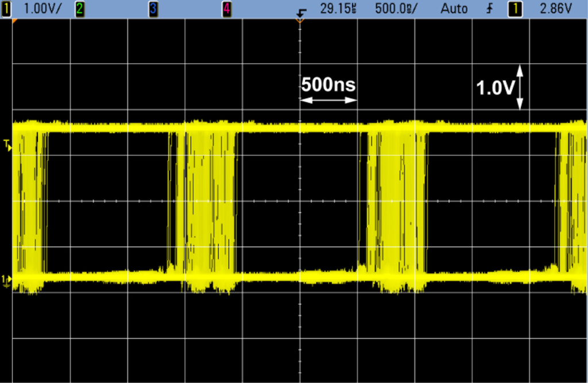
Task: Select the blue Channel 3 icon
Action: (152, 9)
